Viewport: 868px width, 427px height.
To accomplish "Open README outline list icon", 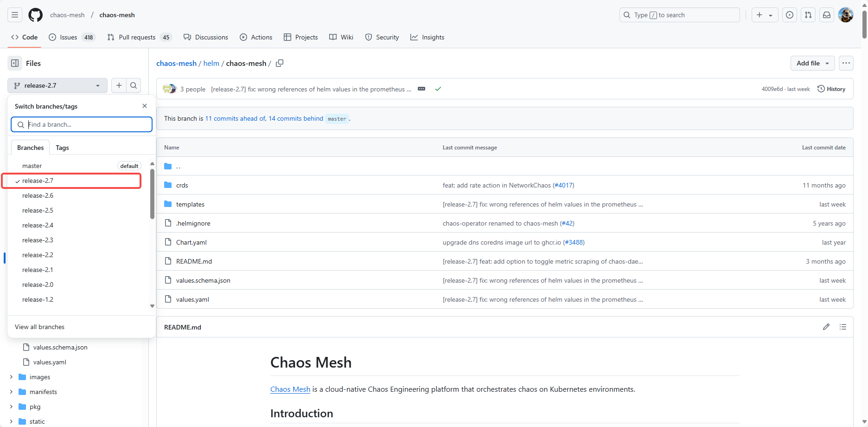I will [843, 327].
